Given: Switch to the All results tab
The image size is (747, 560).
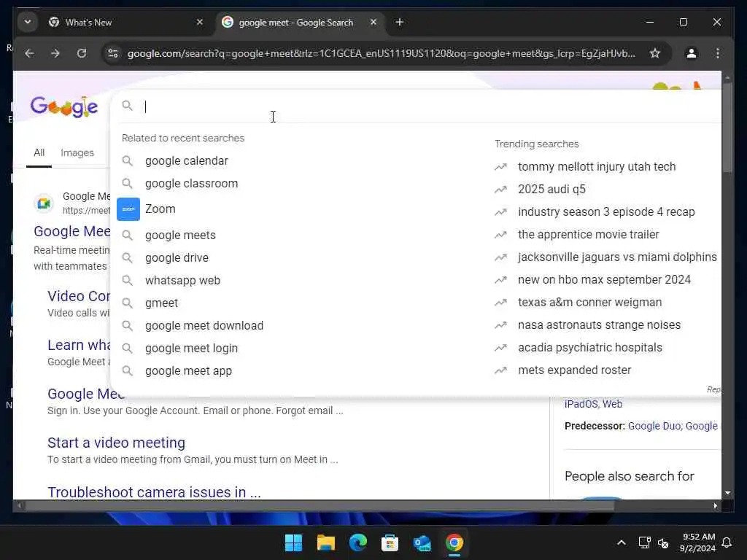Looking at the screenshot, I should click(x=39, y=153).
